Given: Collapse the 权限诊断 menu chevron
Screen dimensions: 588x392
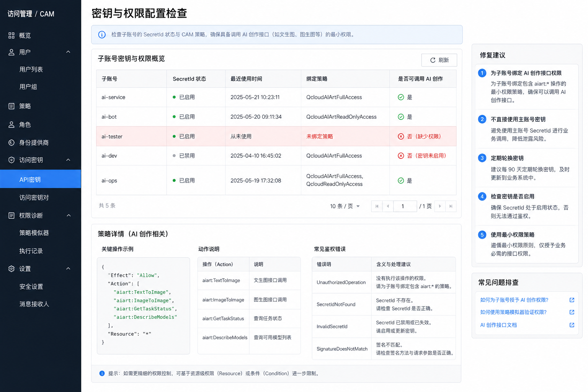Looking at the screenshot, I should pos(69,216).
